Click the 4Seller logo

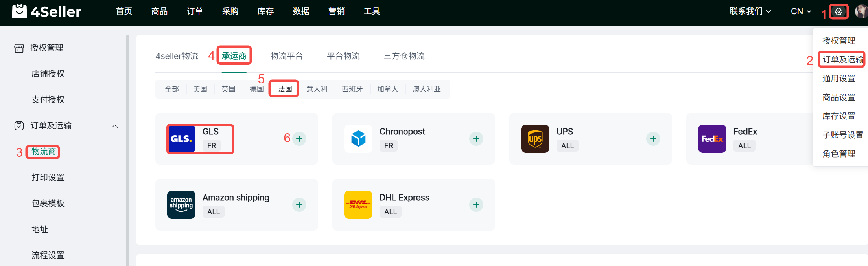tap(47, 11)
